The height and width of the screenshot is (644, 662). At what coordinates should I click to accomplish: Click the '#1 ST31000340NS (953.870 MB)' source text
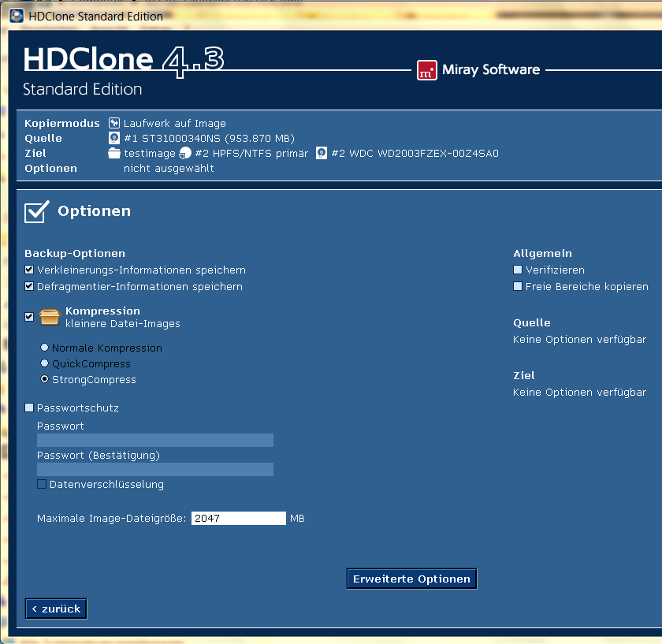point(210,139)
